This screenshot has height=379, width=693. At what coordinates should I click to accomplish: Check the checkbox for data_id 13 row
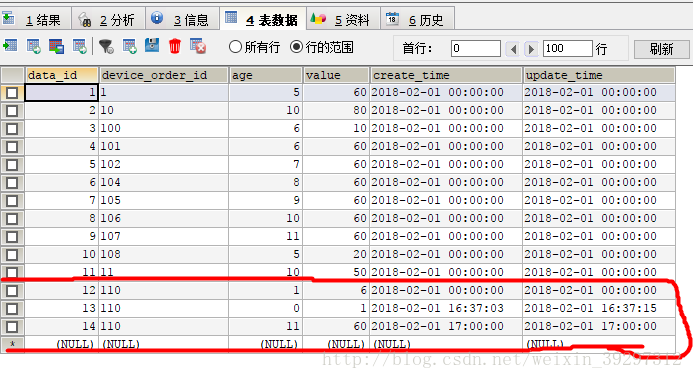[x=12, y=309]
